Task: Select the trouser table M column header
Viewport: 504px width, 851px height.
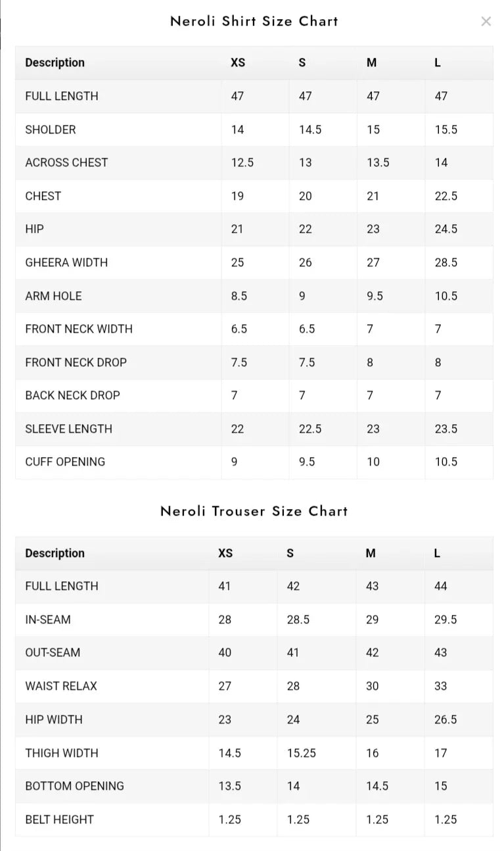Action: (371, 553)
